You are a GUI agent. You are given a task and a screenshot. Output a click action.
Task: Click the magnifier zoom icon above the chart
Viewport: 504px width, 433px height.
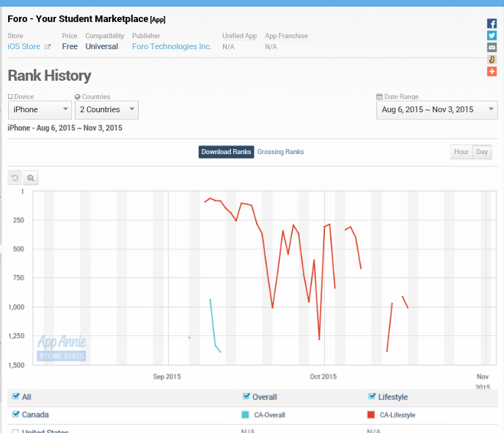point(31,178)
